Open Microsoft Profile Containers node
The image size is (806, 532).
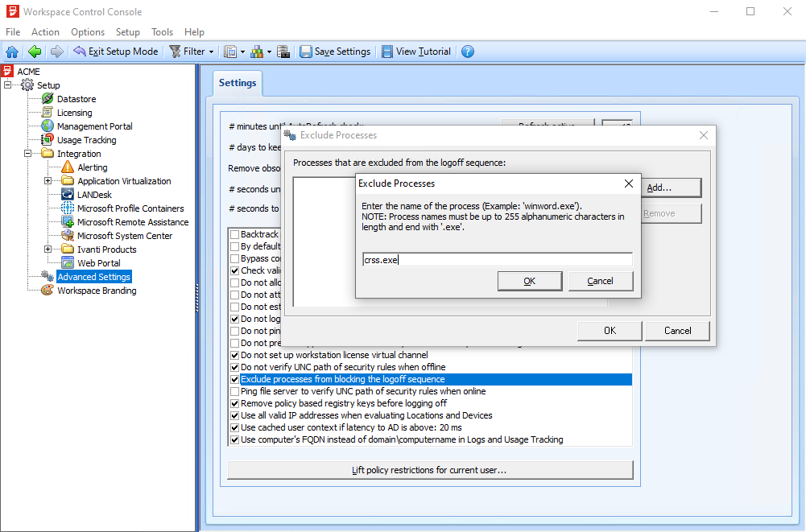(x=130, y=208)
